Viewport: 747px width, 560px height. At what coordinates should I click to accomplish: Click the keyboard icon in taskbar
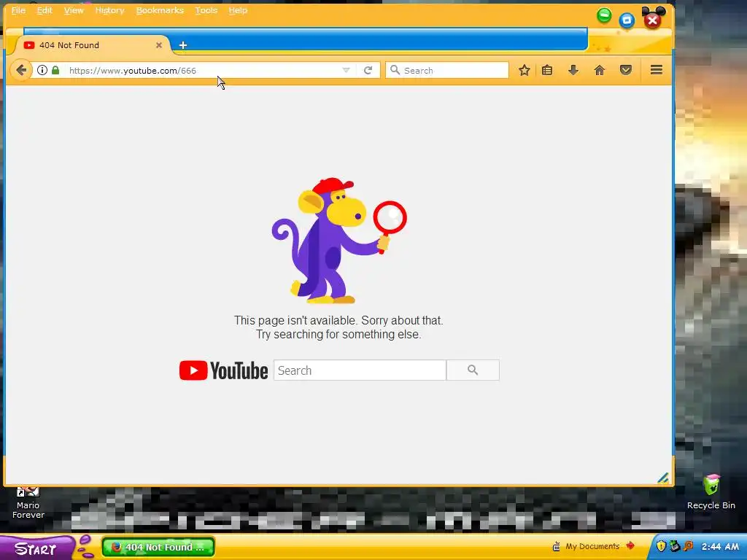tap(556, 546)
